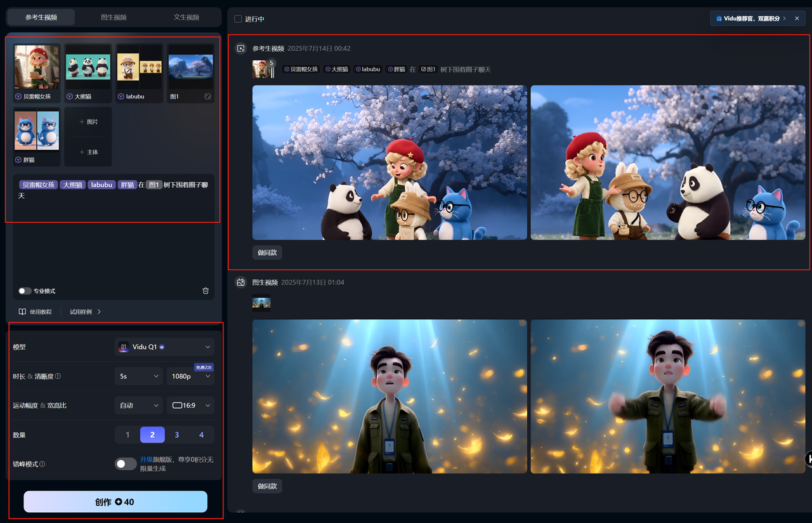Open the Vidu Q1 model dropdown
812x523 pixels.
pyautogui.click(x=164, y=347)
